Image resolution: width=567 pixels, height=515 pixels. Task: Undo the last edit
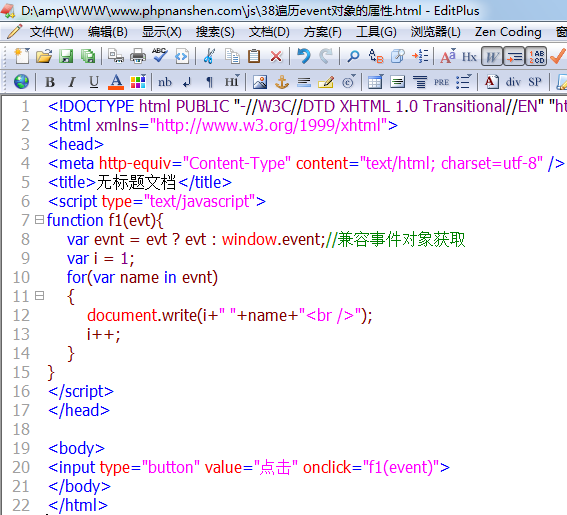click(304, 56)
